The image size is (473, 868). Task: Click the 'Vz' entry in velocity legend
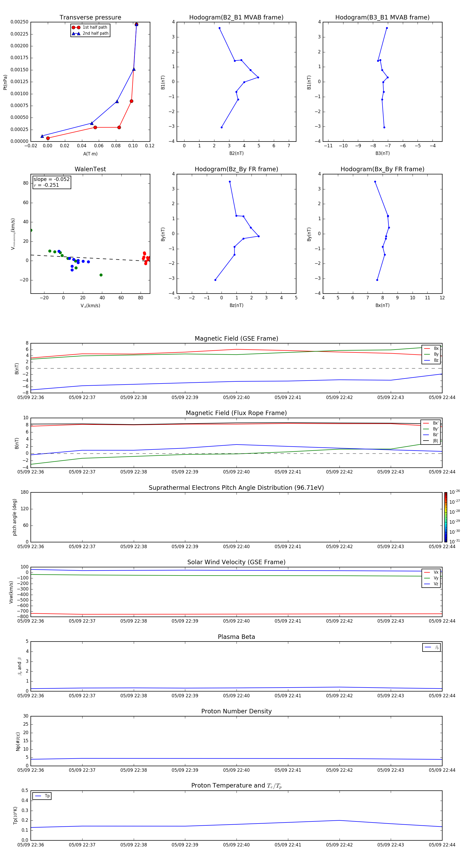pyautogui.click(x=431, y=584)
